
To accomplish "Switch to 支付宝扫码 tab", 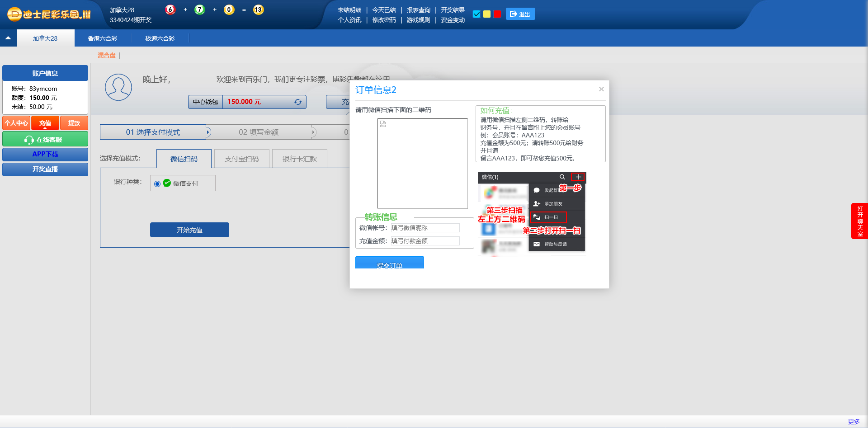I will point(241,159).
